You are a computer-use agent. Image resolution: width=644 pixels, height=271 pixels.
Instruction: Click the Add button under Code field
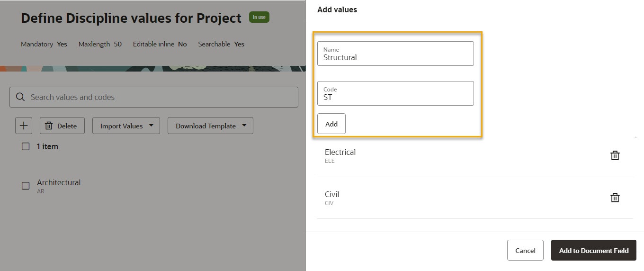tap(331, 124)
